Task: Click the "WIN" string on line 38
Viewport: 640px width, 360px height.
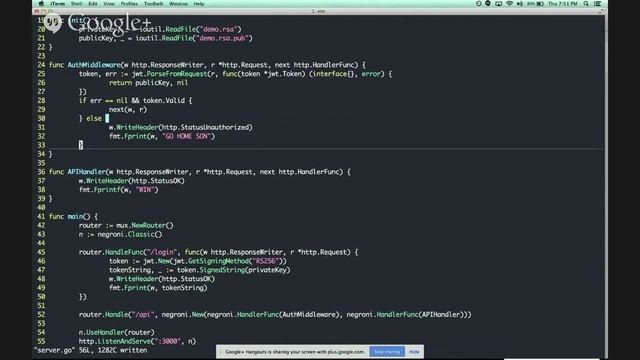Action: [x=145, y=190]
